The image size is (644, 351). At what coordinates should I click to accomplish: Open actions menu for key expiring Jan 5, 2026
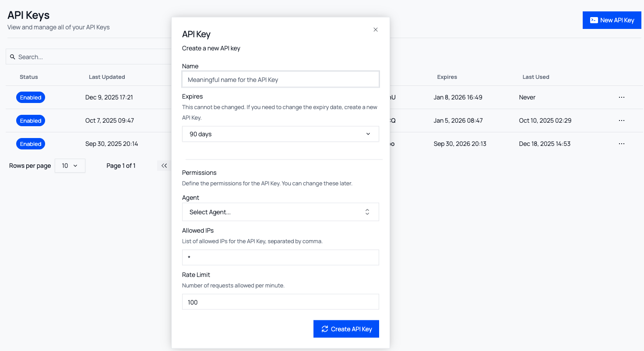621,121
